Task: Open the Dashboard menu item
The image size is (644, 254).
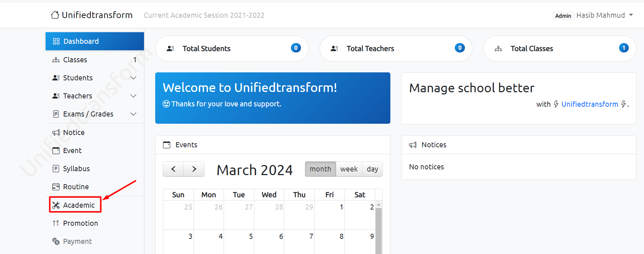Action: tap(95, 41)
